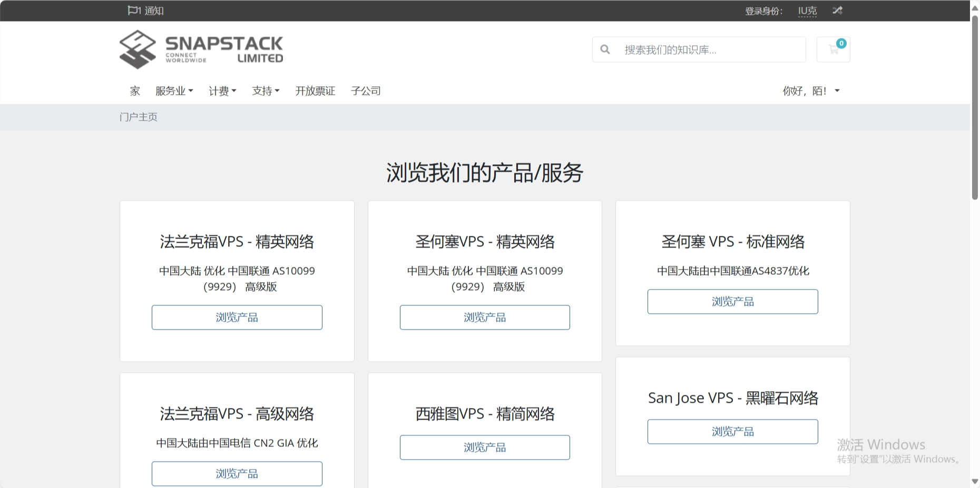
Task: Select the 家 menu item
Action: [135, 91]
